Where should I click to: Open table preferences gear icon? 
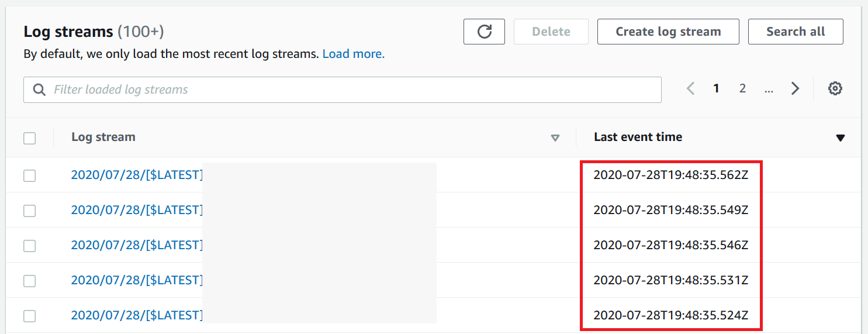pos(835,89)
